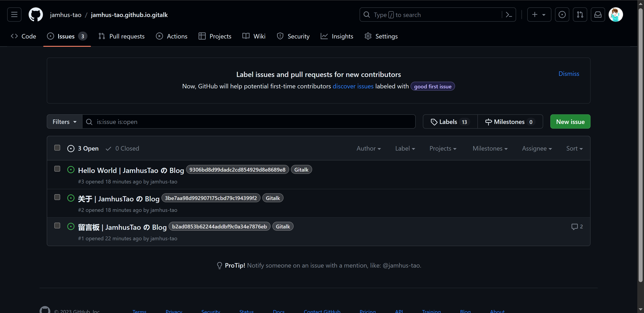
Task: Click the Labels 13 button
Action: [449, 121]
